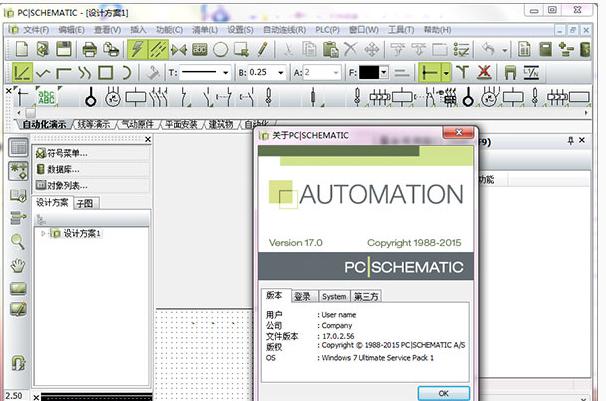606x401 pixels.
Task: Click the Move arrows icon
Action: click(x=372, y=49)
